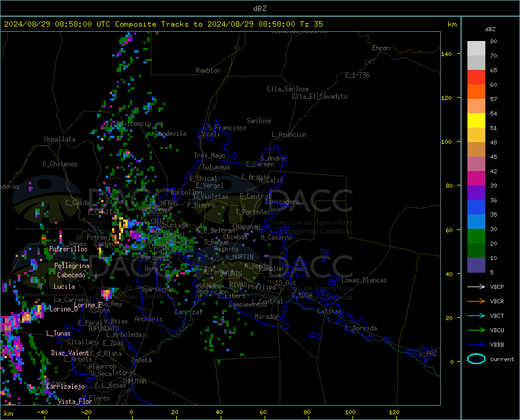Click the '35' value on the color scale

[x=493, y=214]
